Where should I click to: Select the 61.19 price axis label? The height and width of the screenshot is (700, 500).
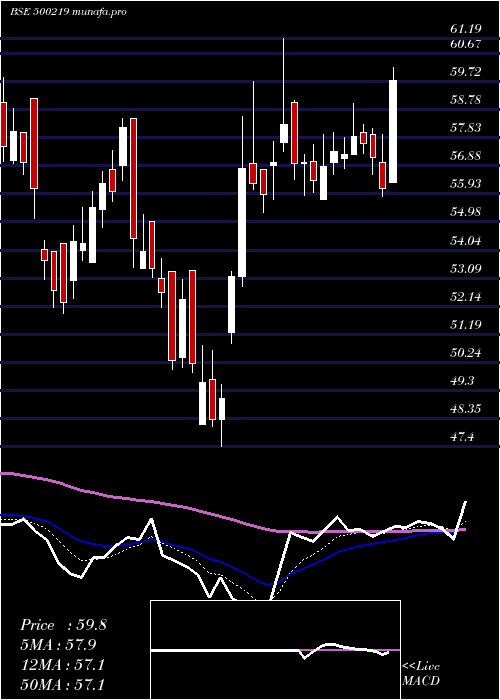pyautogui.click(x=465, y=29)
